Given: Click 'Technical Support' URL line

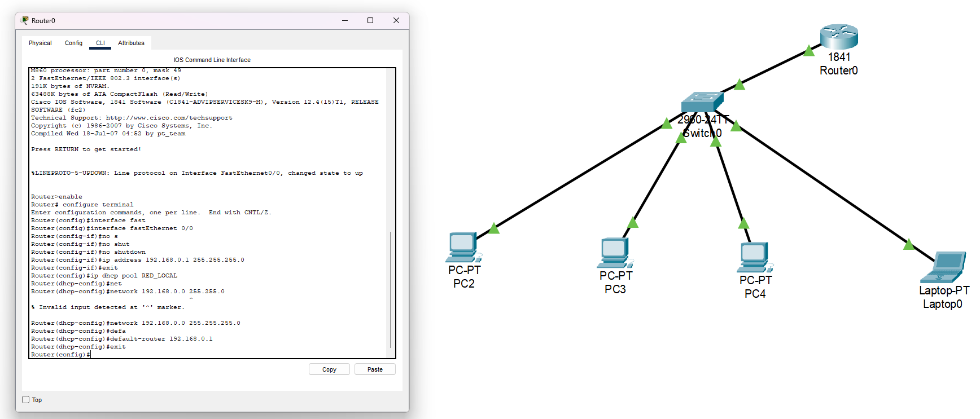Looking at the screenshot, I should click(x=132, y=118).
